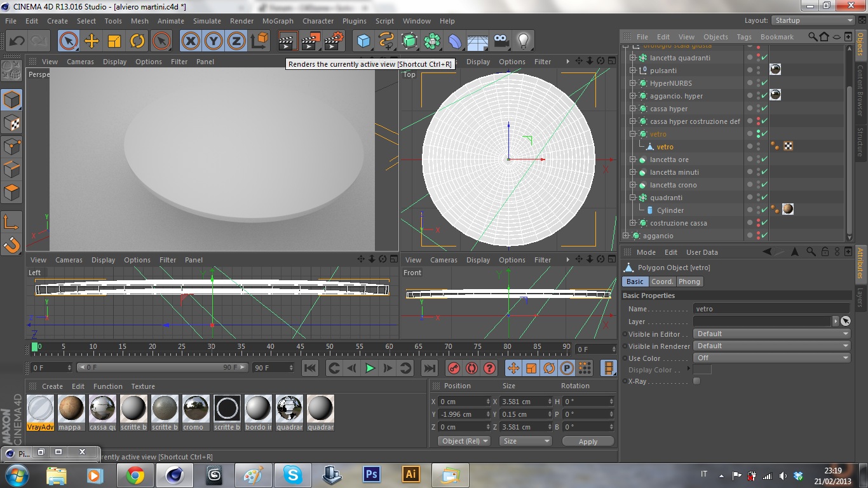Open Render Settings icon

tap(334, 41)
